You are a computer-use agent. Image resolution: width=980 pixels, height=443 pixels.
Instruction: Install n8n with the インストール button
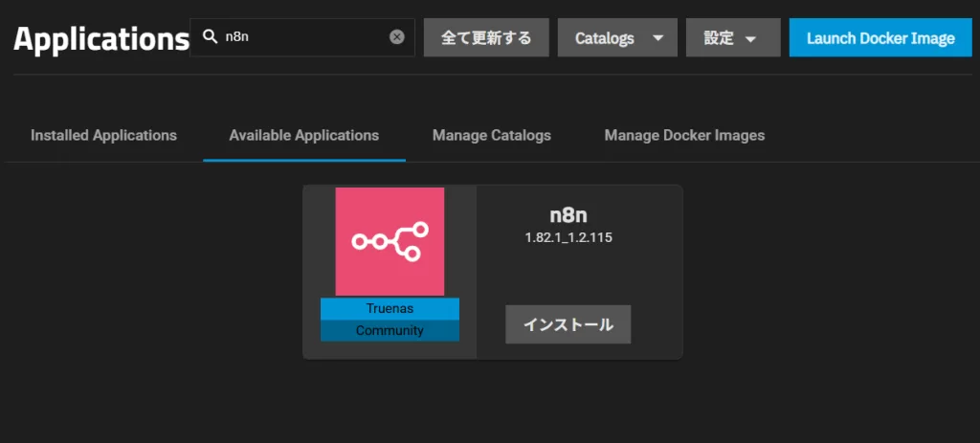point(568,324)
